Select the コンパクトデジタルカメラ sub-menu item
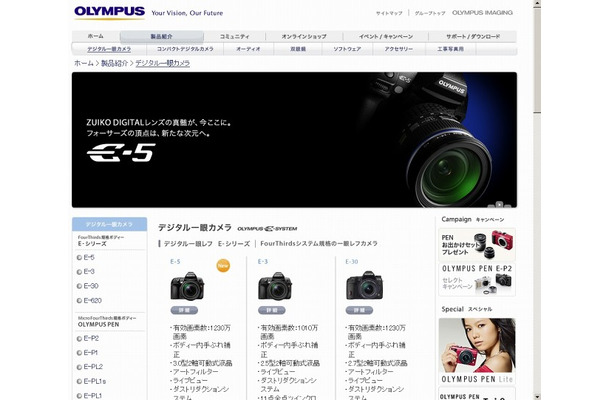 (x=184, y=48)
